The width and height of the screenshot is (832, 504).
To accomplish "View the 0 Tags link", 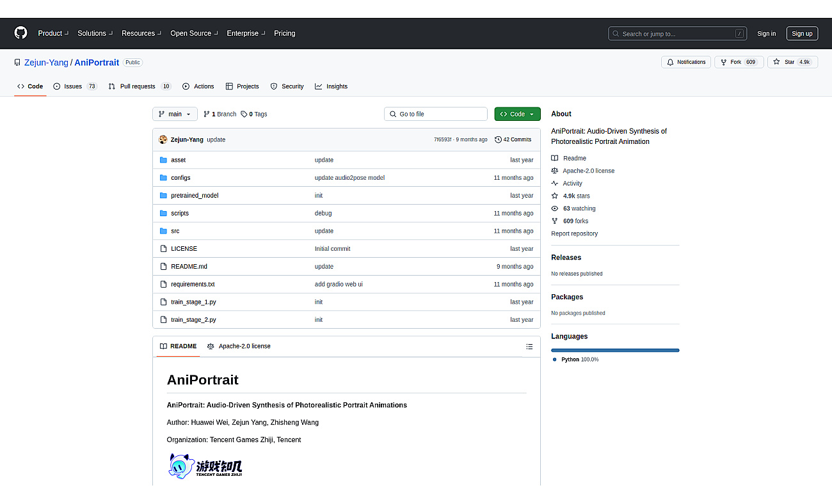I will (x=254, y=114).
